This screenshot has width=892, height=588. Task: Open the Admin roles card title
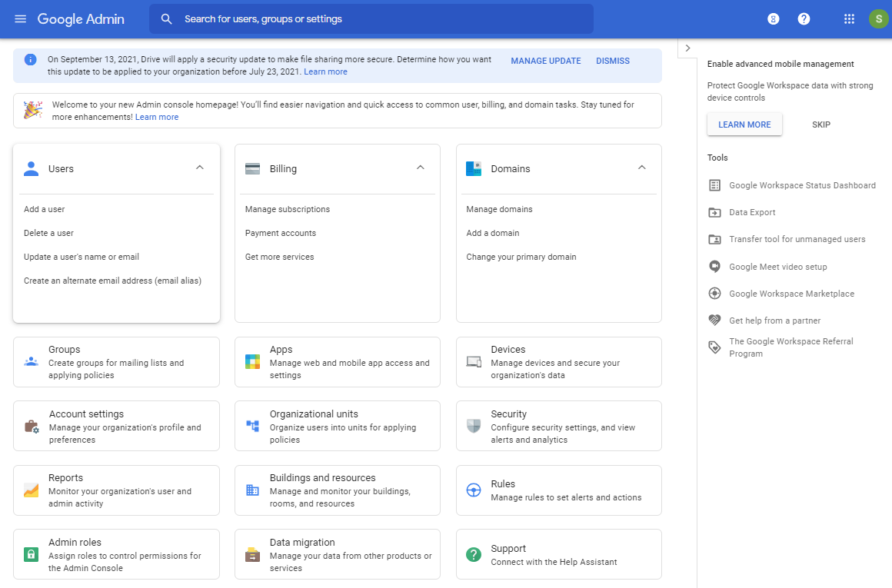pos(75,543)
